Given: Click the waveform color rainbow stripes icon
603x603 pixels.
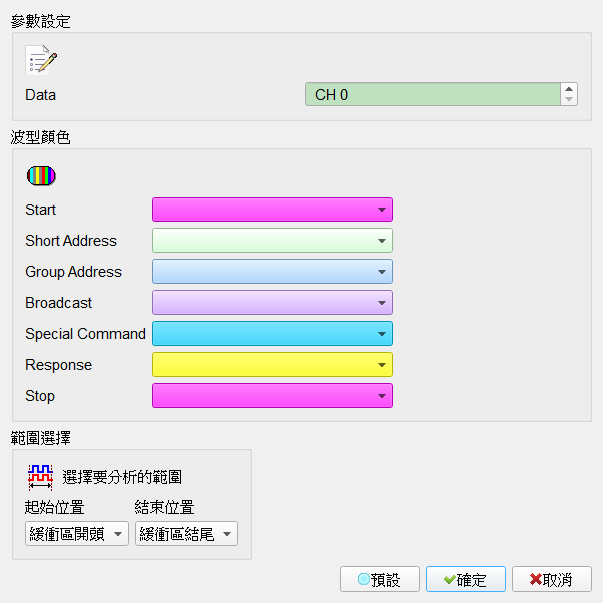Looking at the screenshot, I should click(x=41, y=176).
